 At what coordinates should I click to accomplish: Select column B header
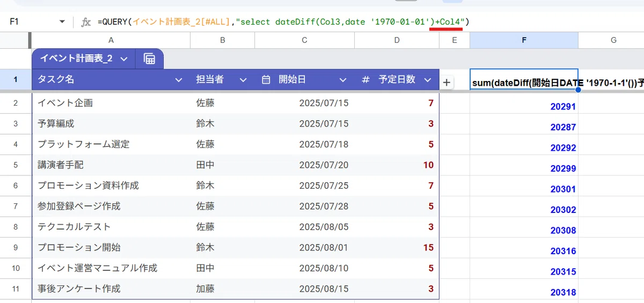point(223,40)
